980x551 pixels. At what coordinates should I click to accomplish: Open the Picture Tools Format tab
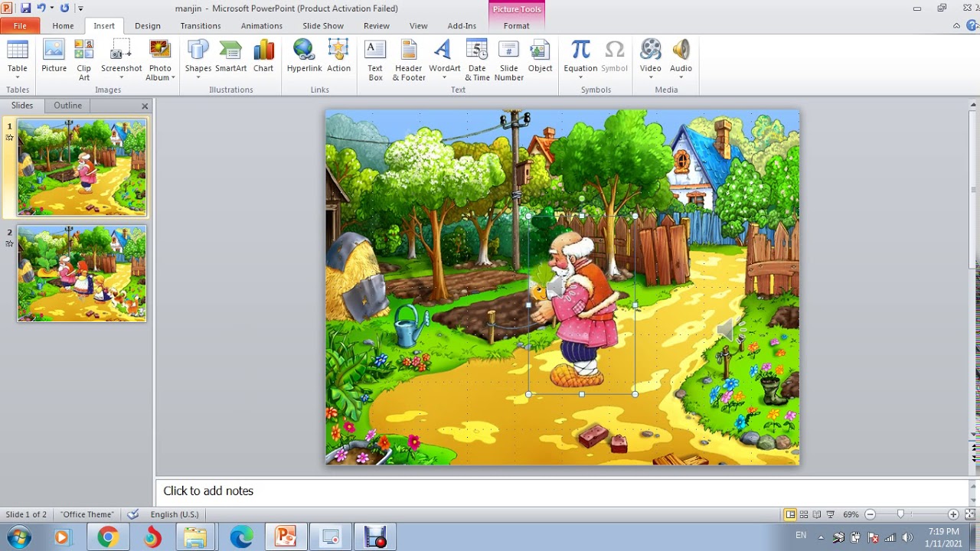pos(516,26)
